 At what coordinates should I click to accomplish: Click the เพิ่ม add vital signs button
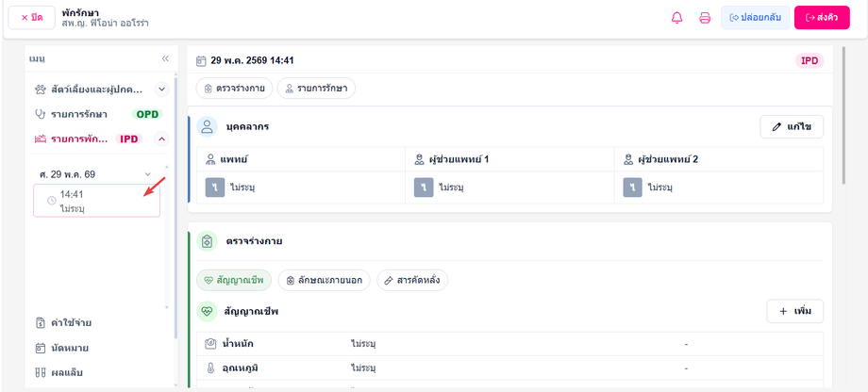click(795, 311)
